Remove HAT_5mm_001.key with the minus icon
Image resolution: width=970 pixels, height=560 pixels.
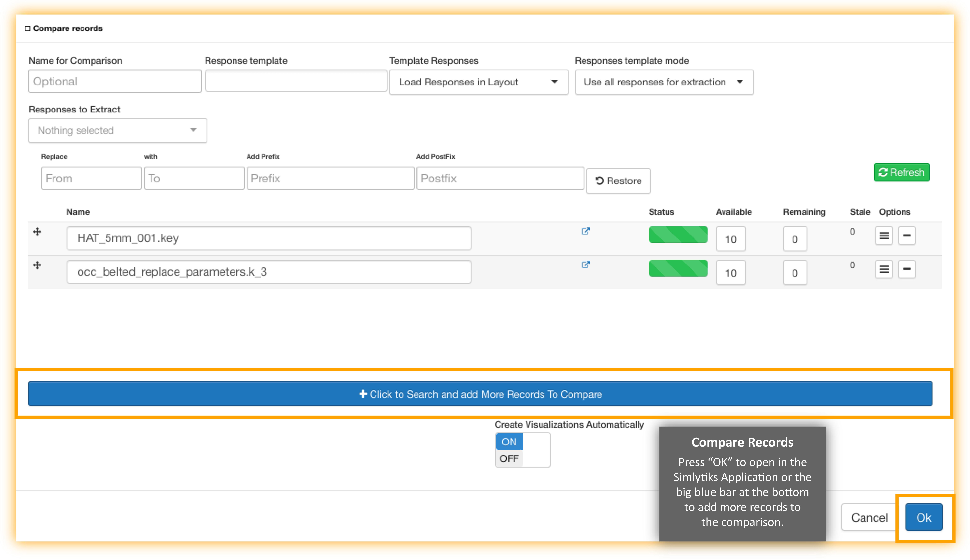pos(906,235)
